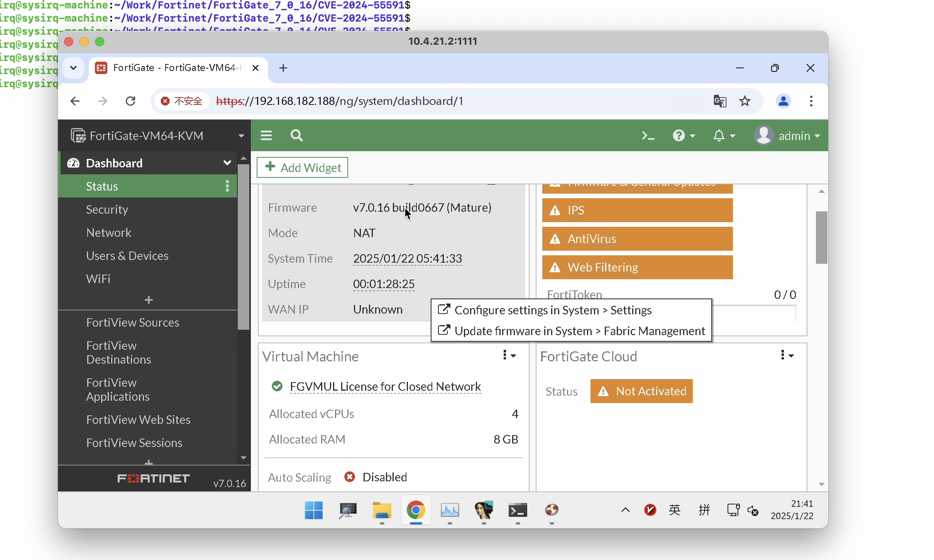Bookmark this page with star icon

tap(745, 101)
